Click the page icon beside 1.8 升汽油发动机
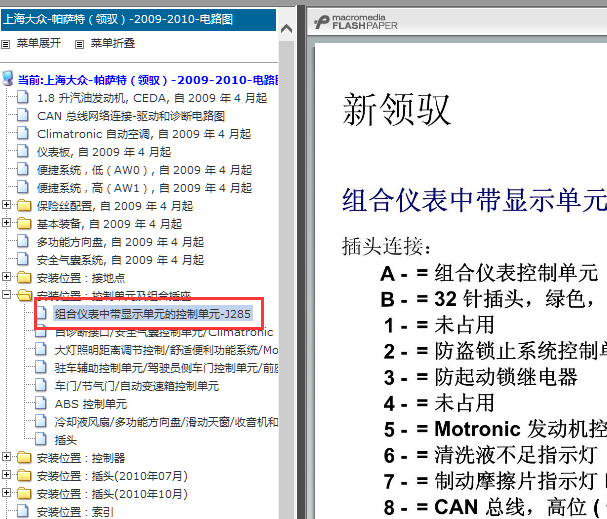 pos(23,97)
